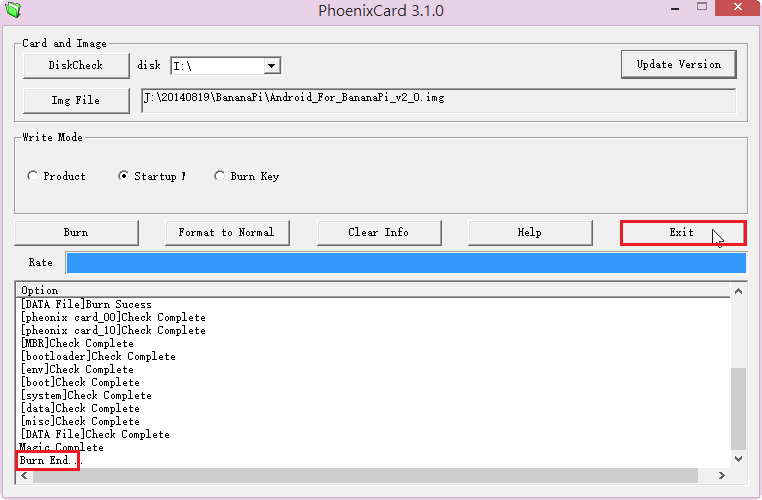The height and width of the screenshot is (500, 762).
Task: Select '[env]Check Complete' log row
Action: click(77, 370)
